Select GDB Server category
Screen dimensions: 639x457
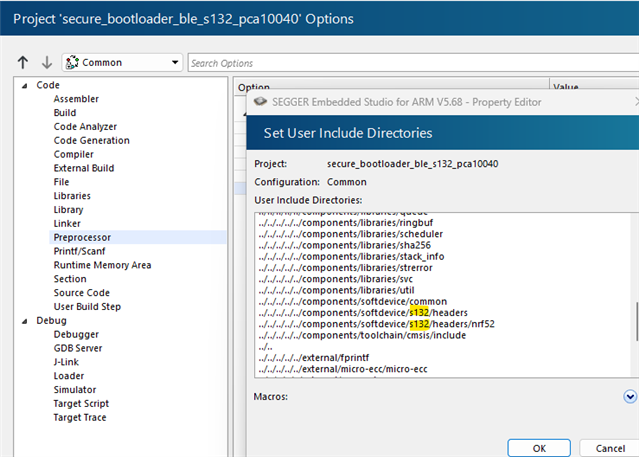[78, 349]
